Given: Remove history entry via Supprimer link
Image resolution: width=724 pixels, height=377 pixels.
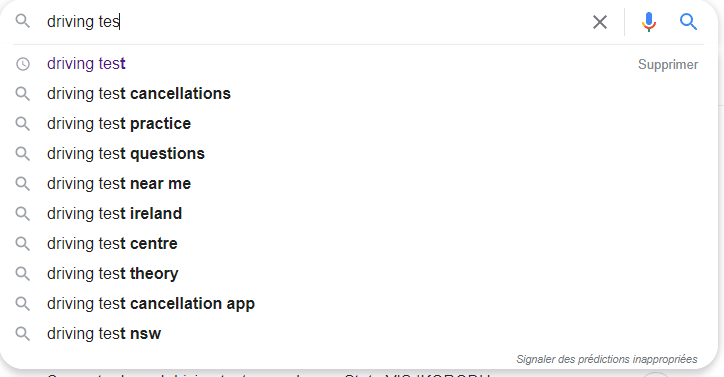Looking at the screenshot, I should coord(668,64).
